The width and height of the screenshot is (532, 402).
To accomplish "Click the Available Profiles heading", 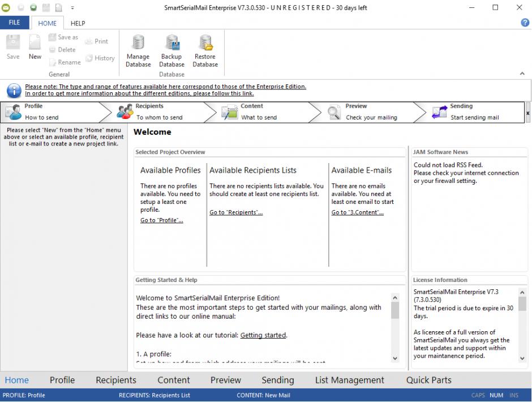I will tap(170, 170).
